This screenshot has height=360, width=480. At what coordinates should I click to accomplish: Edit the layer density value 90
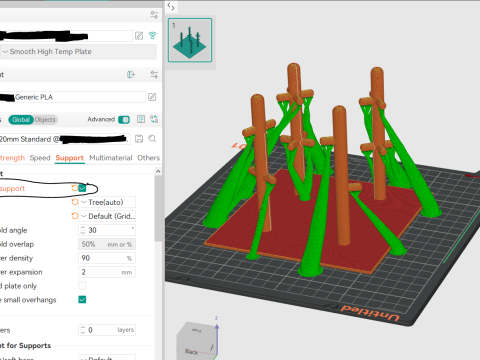coord(107,258)
